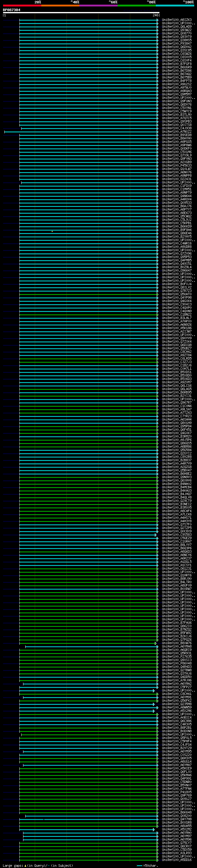Select the label UniRef100_Q9SPB3
Screen dimensions: 197x868
coord(177,121)
